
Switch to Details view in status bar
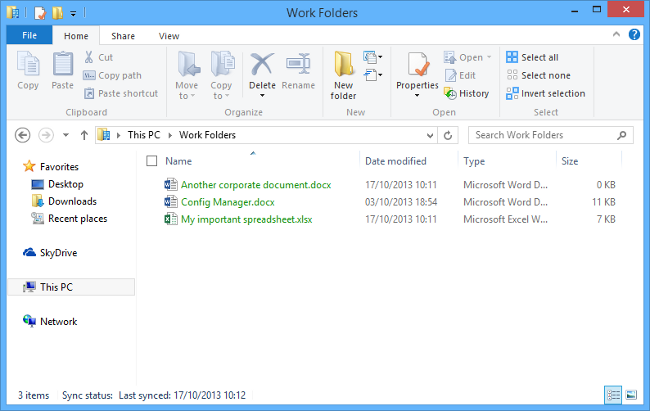(613, 395)
